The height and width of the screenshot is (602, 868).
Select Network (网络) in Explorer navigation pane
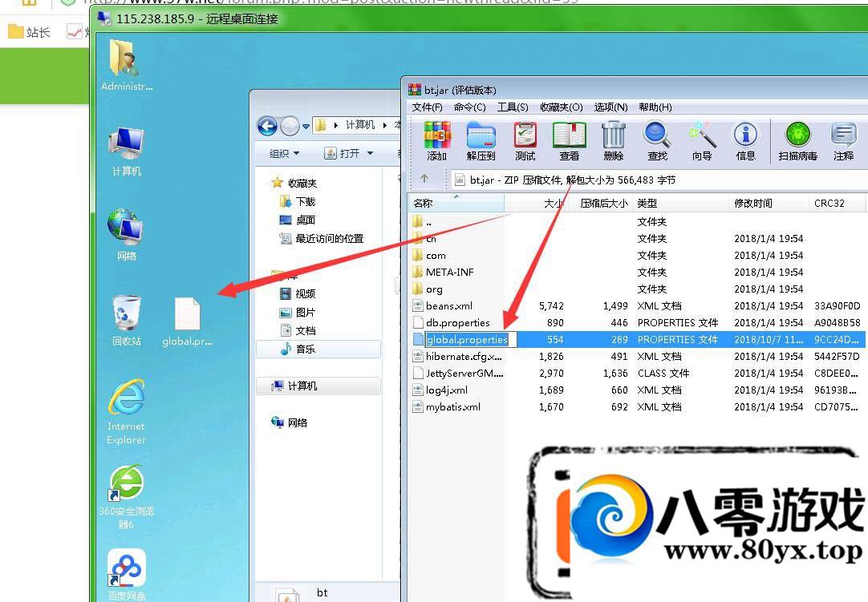(289, 422)
